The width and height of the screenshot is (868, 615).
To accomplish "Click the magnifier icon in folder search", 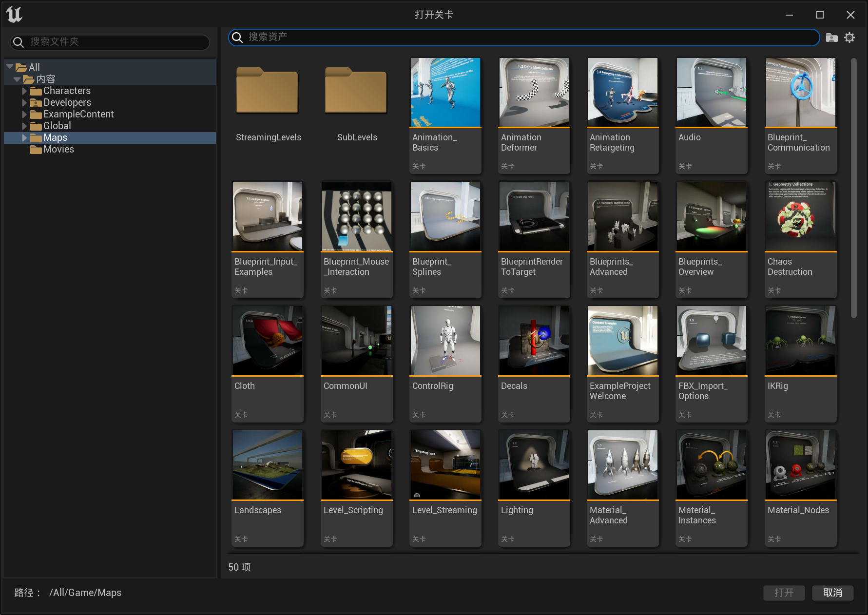I will (x=19, y=42).
